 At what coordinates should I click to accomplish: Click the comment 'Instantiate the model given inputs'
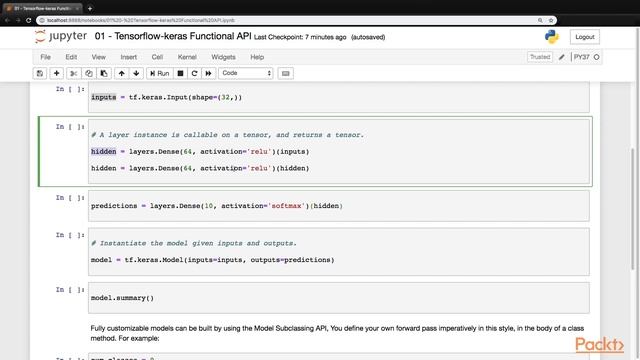pos(194,243)
